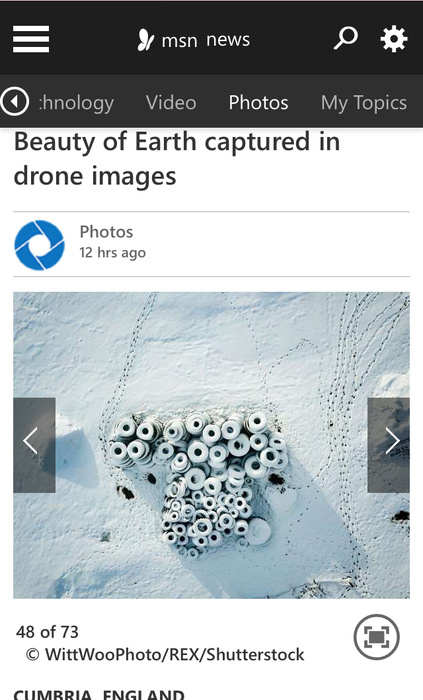Open the My Topics tab

coord(364,103)
